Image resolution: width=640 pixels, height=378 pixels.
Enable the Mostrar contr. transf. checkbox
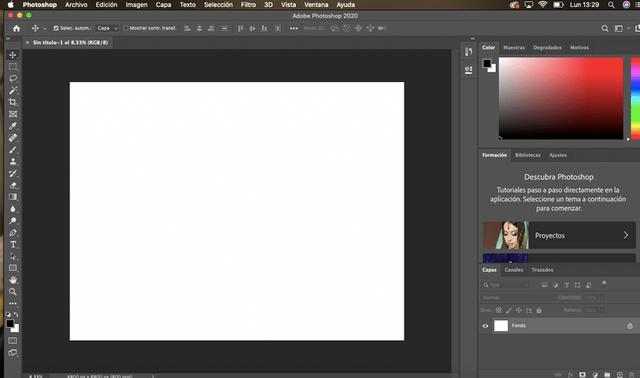(126, 28)
